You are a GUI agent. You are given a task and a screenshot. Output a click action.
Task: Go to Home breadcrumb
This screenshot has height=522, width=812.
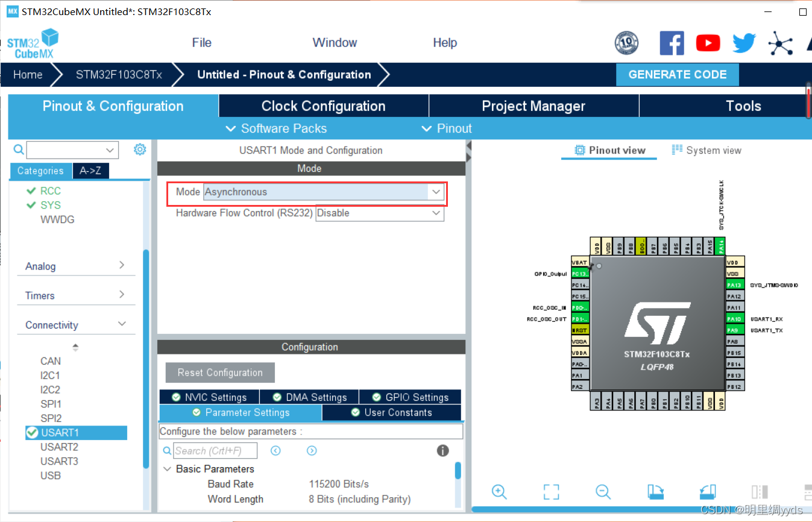coord(28,75)
